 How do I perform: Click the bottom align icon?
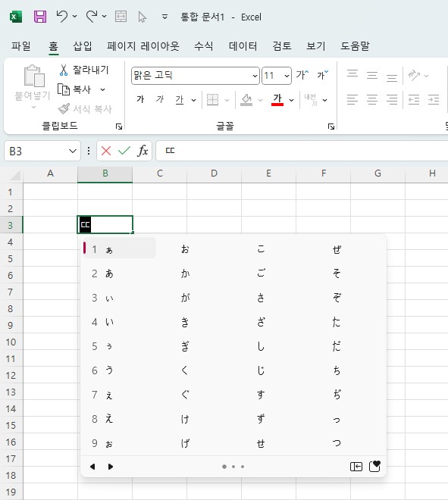[x=392, y=77]
